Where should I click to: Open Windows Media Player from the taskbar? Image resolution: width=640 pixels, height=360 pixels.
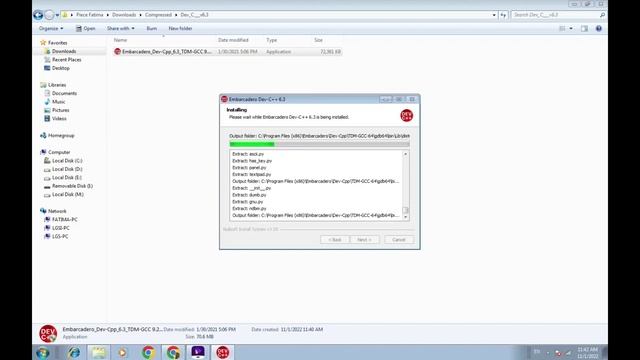122,353
